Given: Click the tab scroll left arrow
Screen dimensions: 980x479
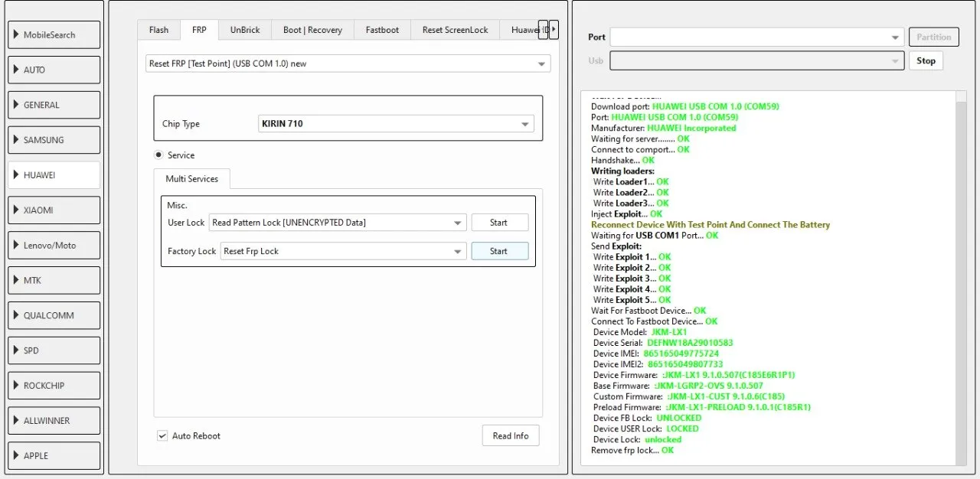Looking at the screenshot, I should click(x=544, y=30).
